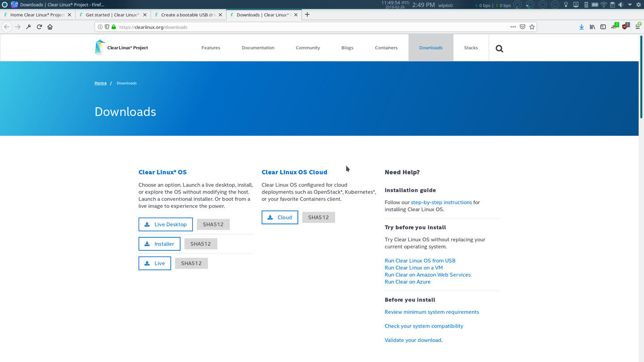
Task: Switch to 'Create a bootable USB drive' tab
Action: tap(188, 15)
